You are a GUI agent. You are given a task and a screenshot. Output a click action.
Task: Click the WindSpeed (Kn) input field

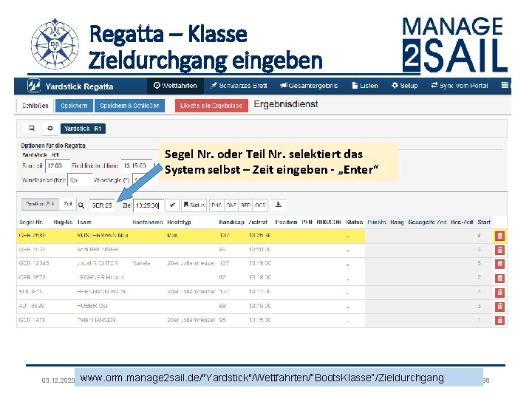[x=80, y=180]
